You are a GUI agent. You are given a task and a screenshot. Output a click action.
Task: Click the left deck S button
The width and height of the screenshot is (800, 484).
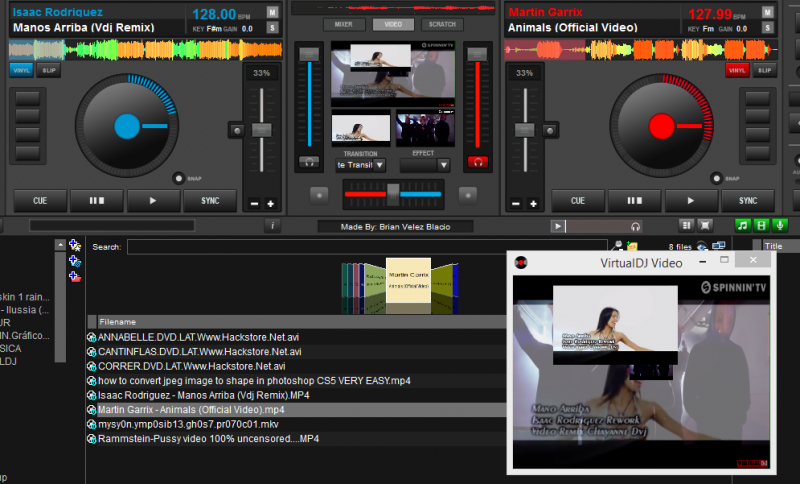(x=272, y=28)
